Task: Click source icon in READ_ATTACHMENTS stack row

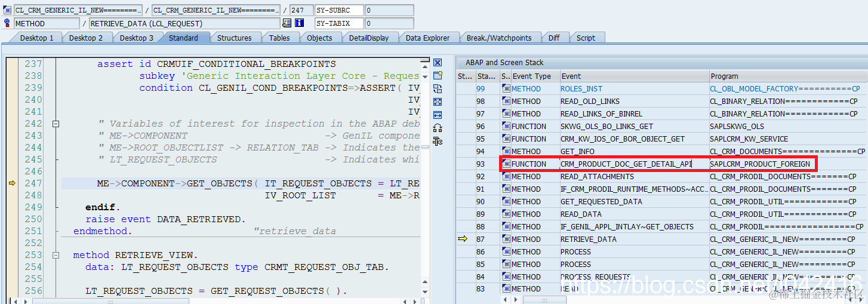Action: click(x=506, y=176)
